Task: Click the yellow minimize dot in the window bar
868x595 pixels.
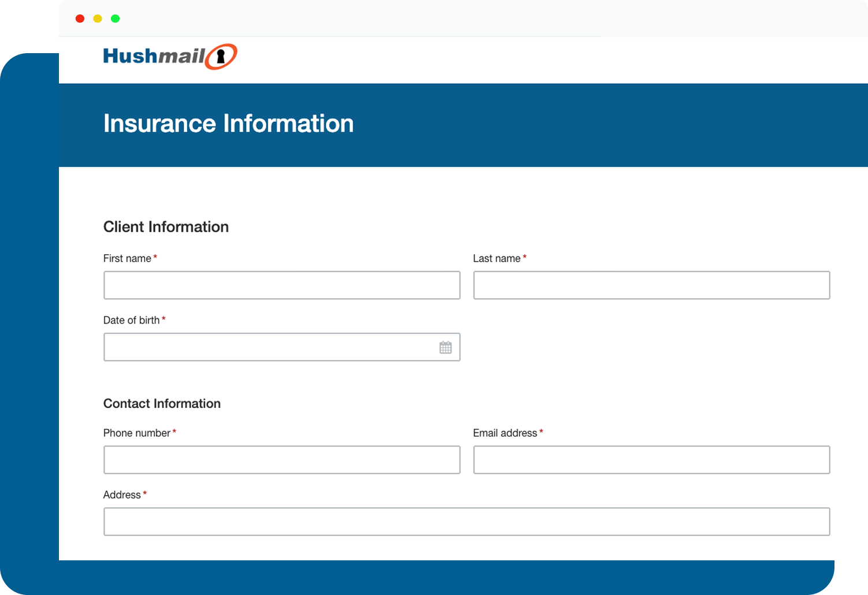Action: pyautogui.click(x=97, y=18)
